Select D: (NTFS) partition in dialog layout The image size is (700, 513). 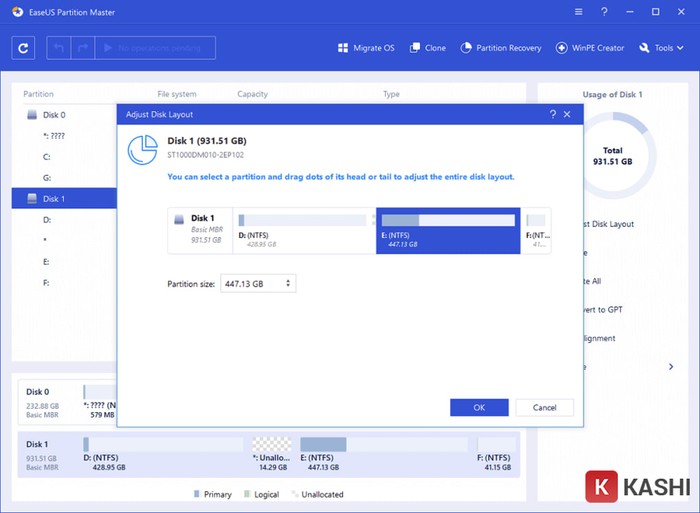pyautogui.click(x=304, y=231)
